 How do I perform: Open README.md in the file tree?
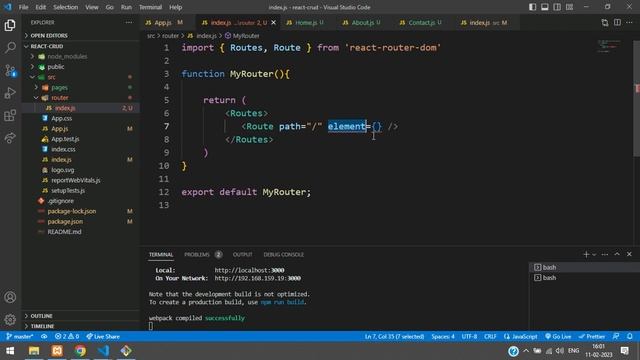(x=81, y=231)
